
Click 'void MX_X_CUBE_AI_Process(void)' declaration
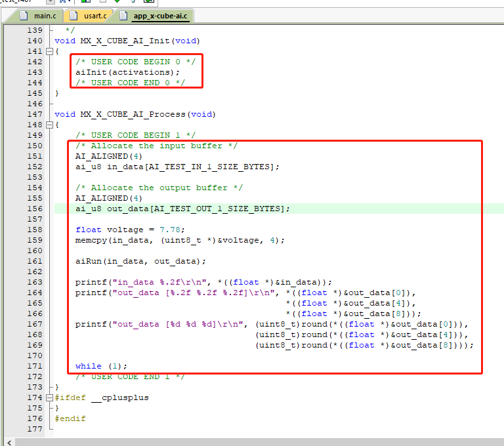tap(135, 114)
